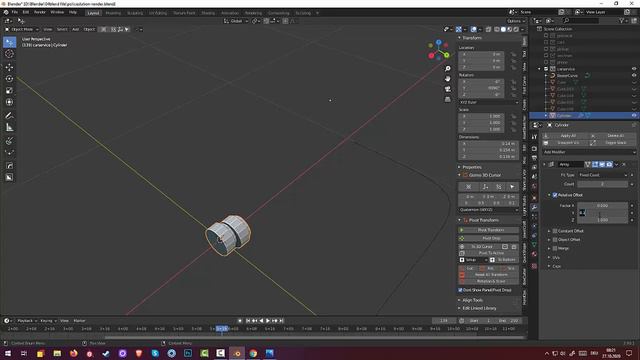This screenshot has width=640, height=360.
Task: Toggle Array modifier show in viewport
Action: tap(602, 164)
